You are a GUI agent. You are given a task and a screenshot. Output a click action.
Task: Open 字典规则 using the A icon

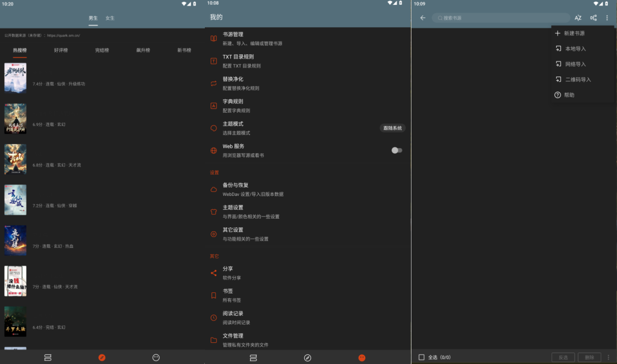[x=213, y=107]
